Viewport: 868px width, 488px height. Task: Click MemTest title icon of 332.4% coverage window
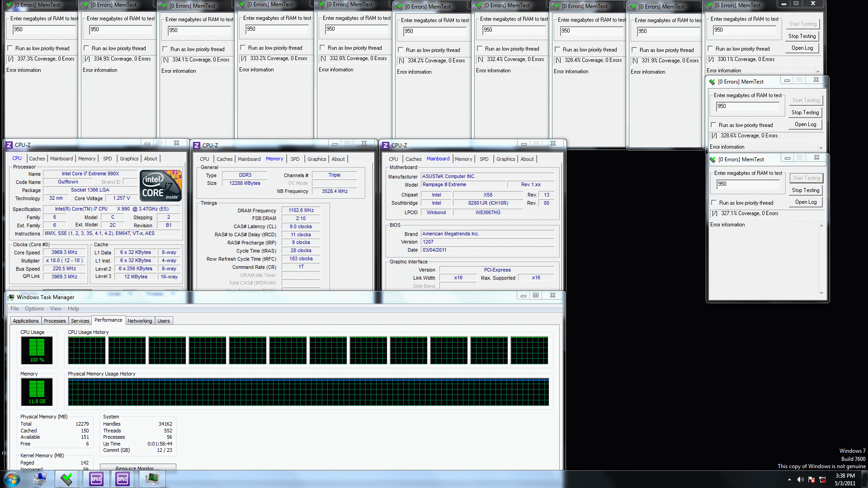(x=478, y=5)
